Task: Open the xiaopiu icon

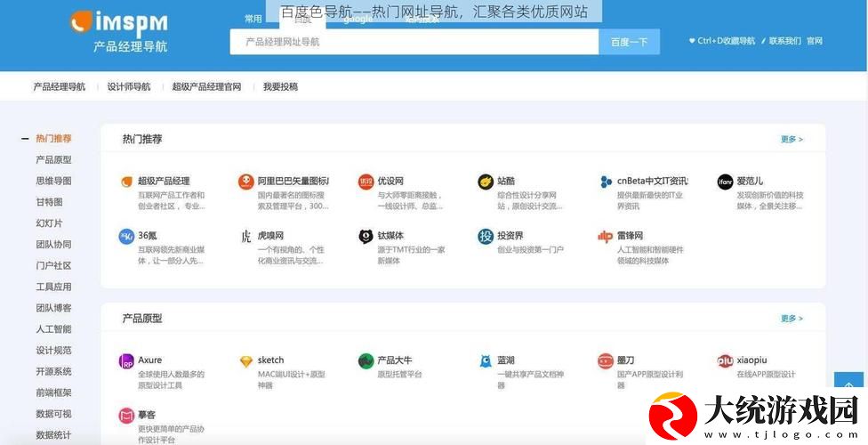Action: pos(725,361)
